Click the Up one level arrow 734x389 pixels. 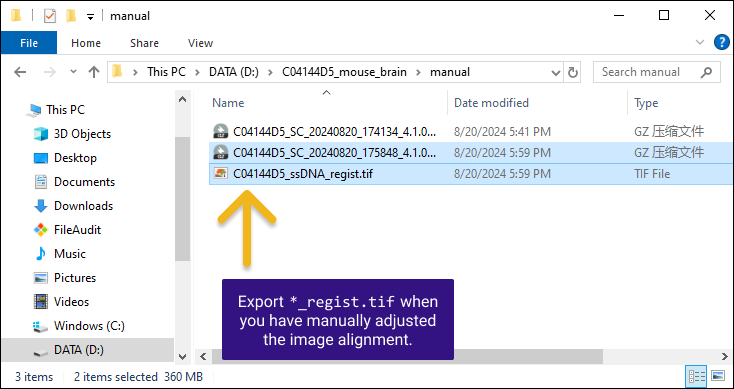[x=94, y=72]
